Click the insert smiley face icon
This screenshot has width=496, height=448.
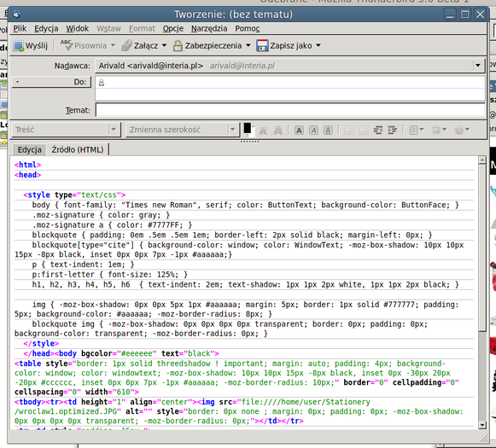click(459, 130)
